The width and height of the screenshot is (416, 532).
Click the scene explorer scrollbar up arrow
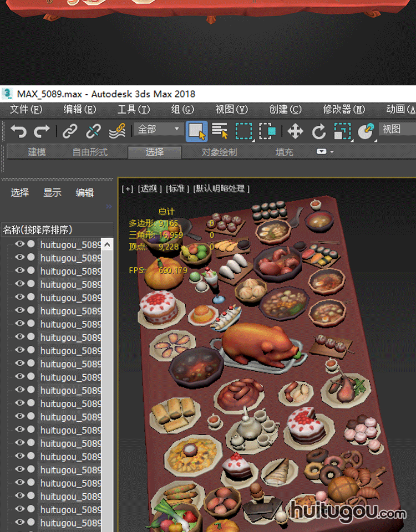click(x=108, y=244)
